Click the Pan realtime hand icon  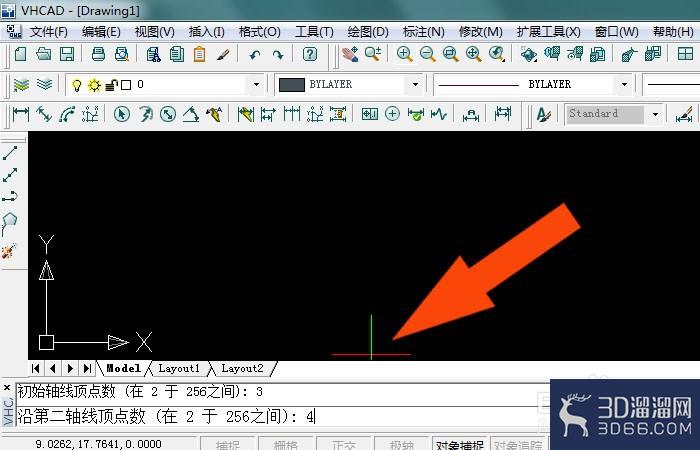[350, 54]
